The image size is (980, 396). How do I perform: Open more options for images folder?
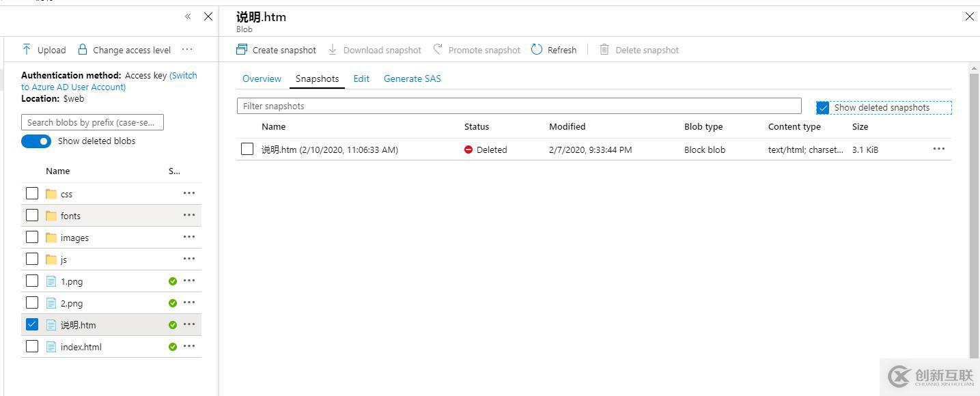(189, 237)
